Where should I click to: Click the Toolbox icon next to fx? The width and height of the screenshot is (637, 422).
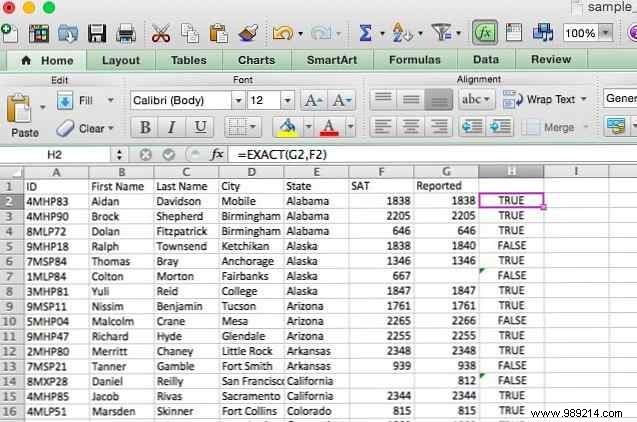pyautogui.click(x=514, y=32)
